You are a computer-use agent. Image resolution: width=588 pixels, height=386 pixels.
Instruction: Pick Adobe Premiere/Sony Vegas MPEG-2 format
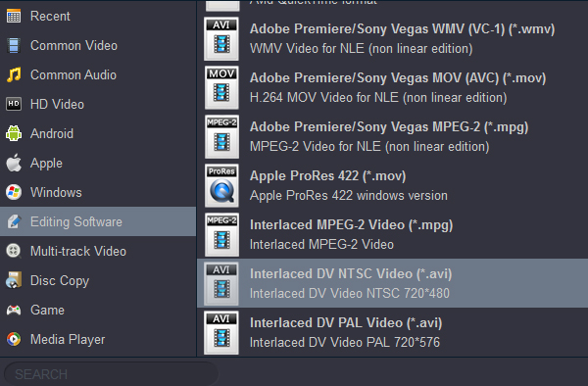pyautogui.click(x=392, y=137)
